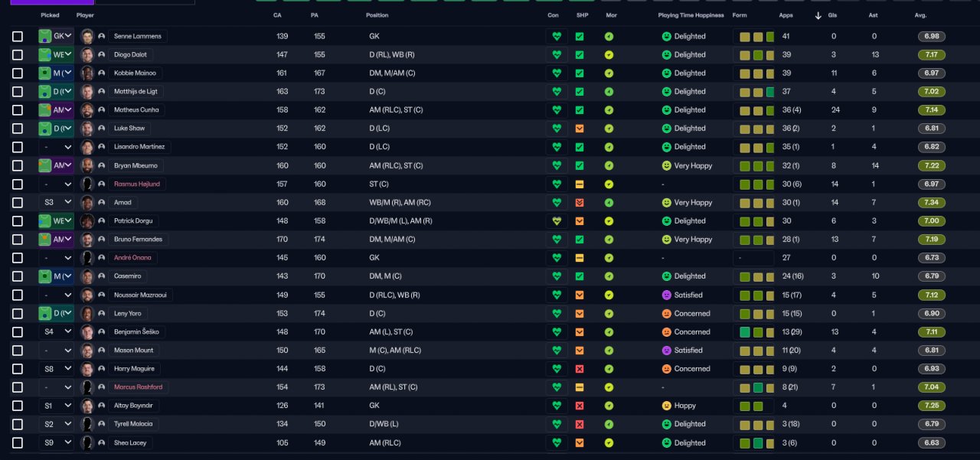This screenshot has height=460, width=980.
Task: Click the morale icon in Marcus Rashford's row
Action: click(x=609, y=387)
